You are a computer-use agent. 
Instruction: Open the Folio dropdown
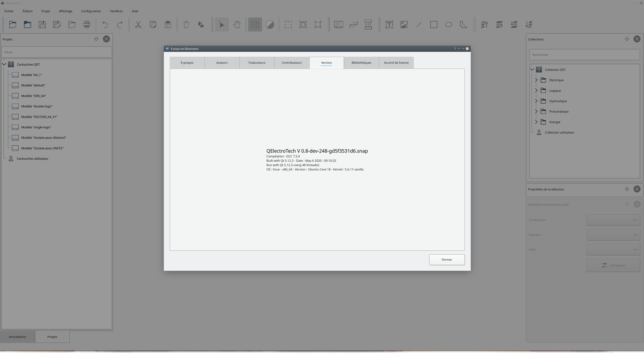[613, 249]
